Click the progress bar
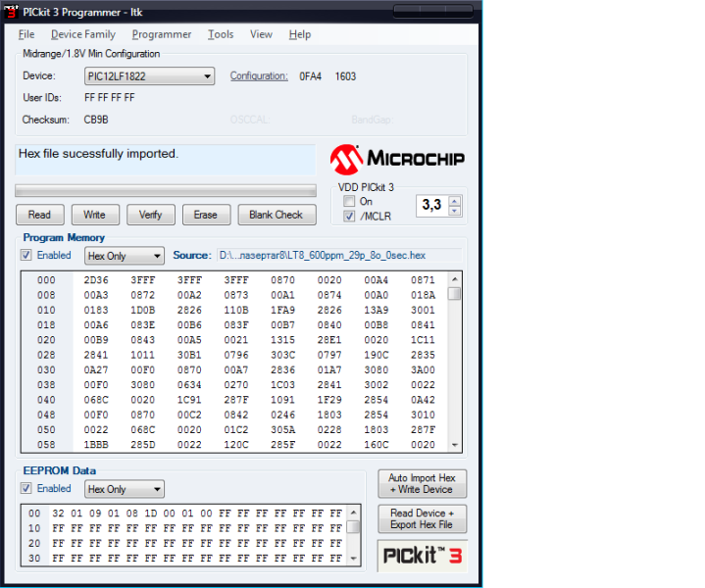The image size is (705, 588). (166, 190)
